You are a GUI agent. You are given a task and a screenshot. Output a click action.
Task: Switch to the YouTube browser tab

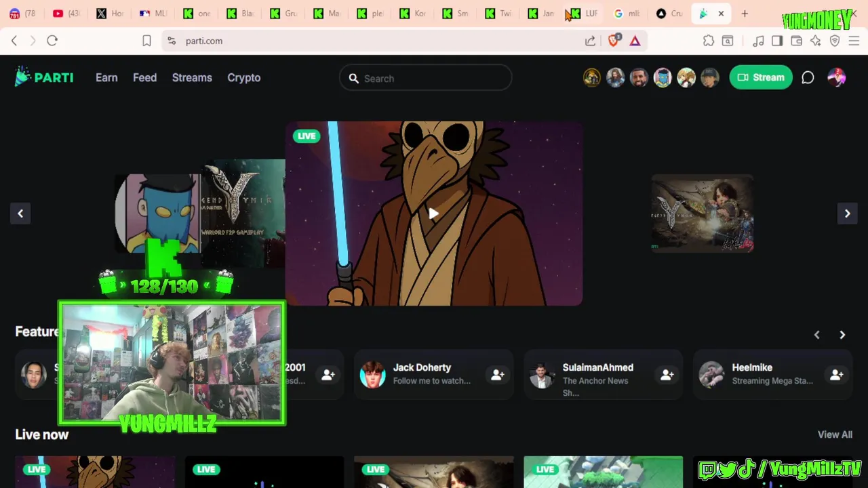(x=66, y=14)
